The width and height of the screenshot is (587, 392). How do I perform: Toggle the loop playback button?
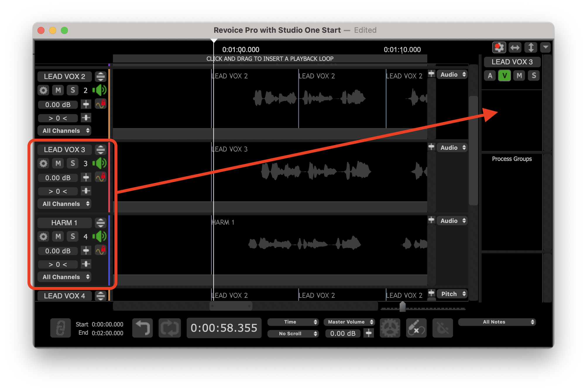tap(169, 328)
